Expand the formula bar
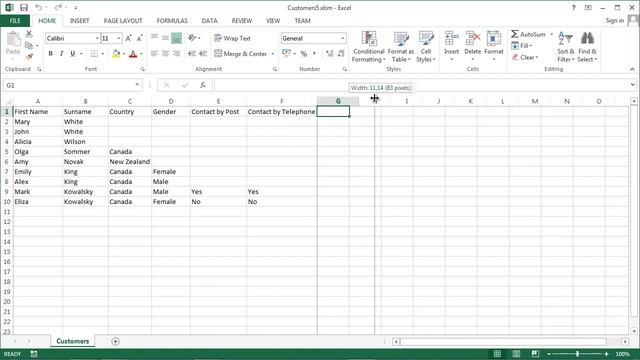This screenshot has width=640, height=360. tap(632, 85)
